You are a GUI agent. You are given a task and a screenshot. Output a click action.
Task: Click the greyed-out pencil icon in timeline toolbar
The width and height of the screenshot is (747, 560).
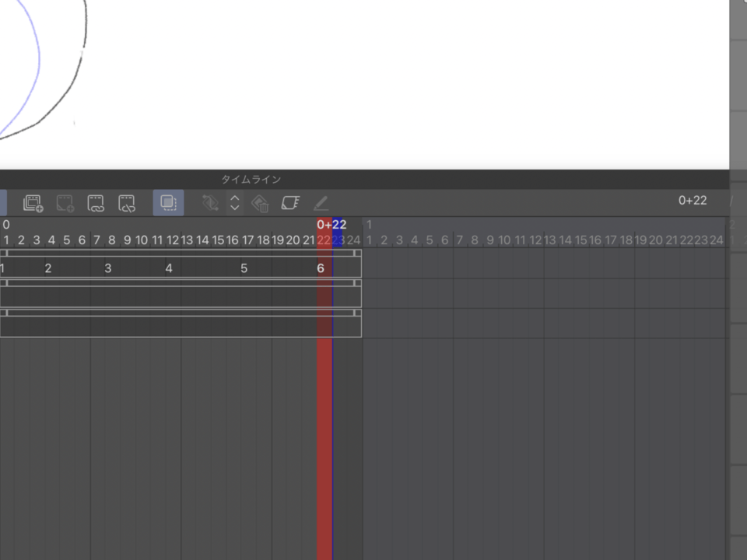coord(321,203)
